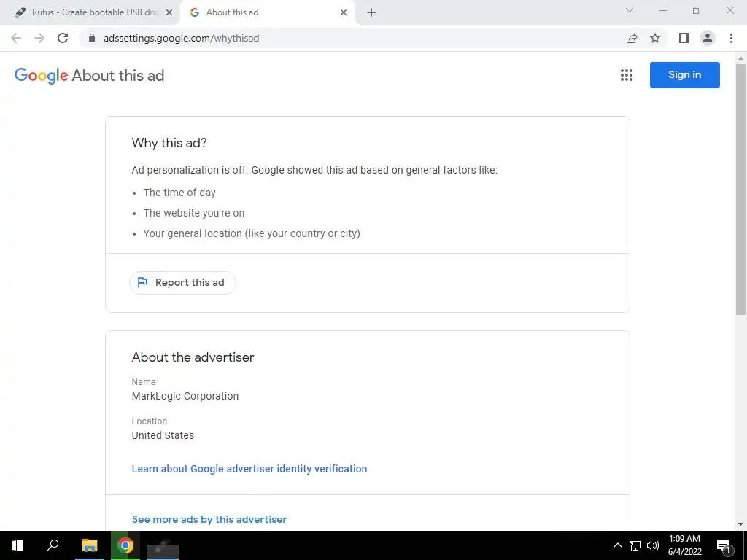The width and height of the screenshot is (747, 560).
Task: Click the network tray icon
Action: [635, 545]
